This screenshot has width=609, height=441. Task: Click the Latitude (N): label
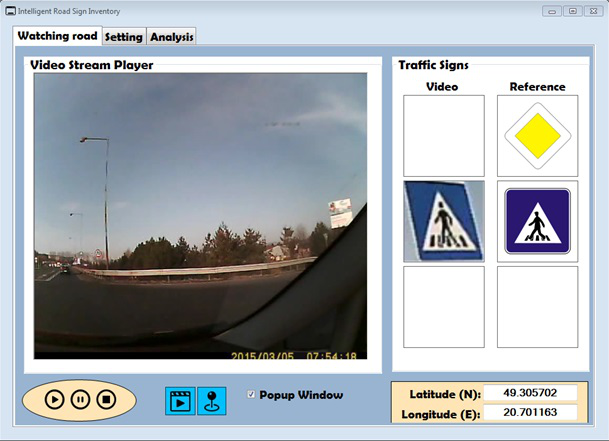[445, 394]
